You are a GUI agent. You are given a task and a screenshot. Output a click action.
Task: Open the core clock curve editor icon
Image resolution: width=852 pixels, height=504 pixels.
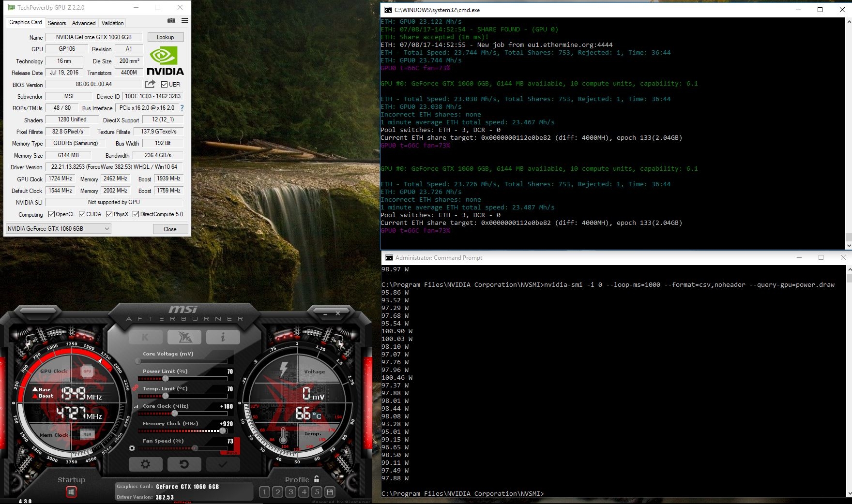pos(136,406)
